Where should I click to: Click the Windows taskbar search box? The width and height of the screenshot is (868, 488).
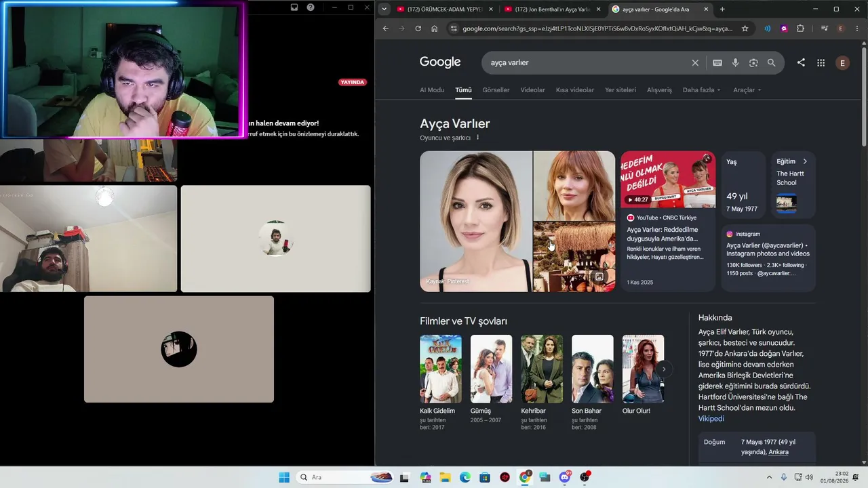(346, 477)
